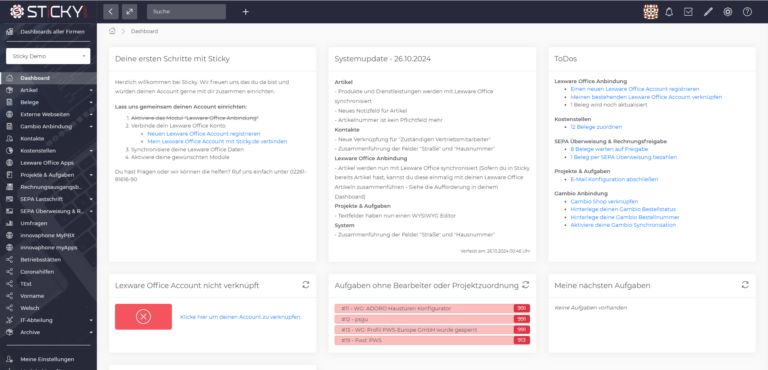Open the Sticky Demo company dropdown

(x=48, y=56)
